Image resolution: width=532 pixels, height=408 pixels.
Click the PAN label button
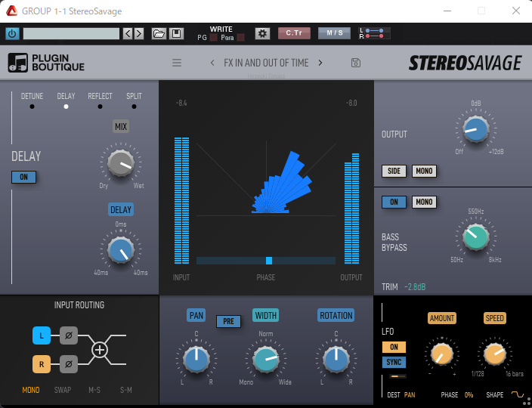tap(196, 315)
